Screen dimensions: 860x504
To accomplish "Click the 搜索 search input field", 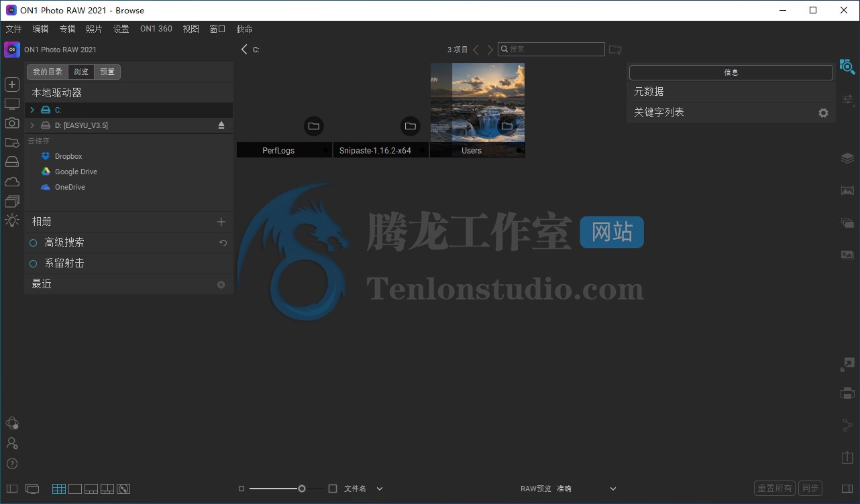I will tap(551, 49).
